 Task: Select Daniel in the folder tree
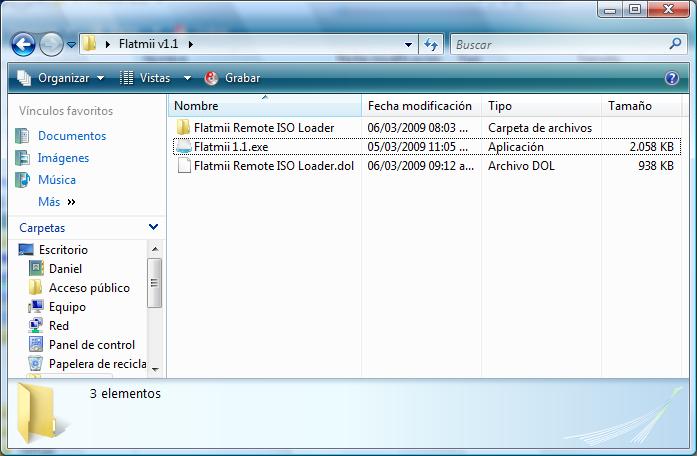(65, 269)
